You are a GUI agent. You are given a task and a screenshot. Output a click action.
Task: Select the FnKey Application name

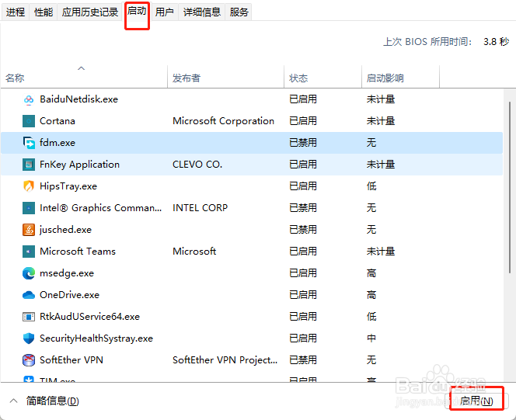(x=79, y=165)
